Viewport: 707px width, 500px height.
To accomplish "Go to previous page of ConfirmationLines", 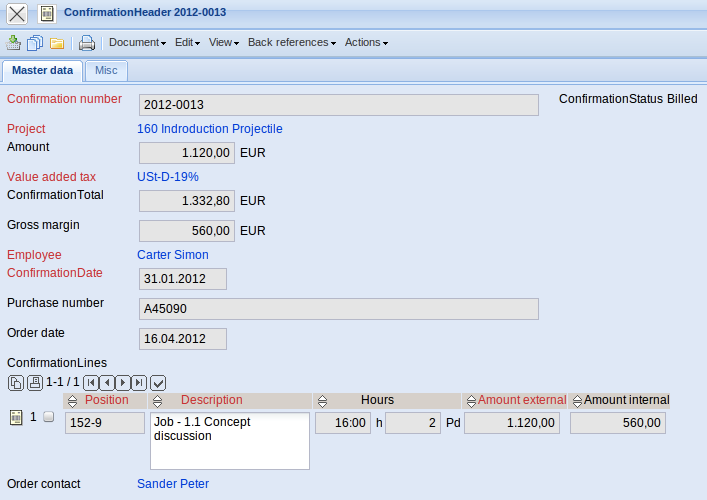I will coord(107,383).
